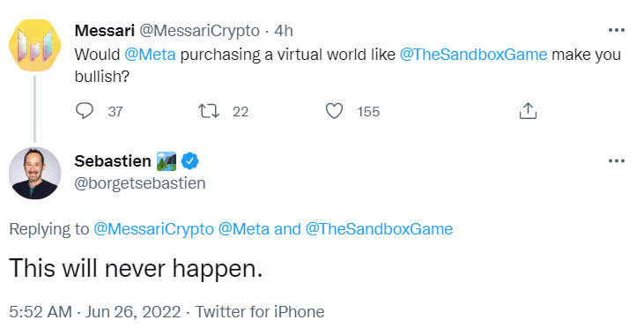Open the Messari tweet more options menu
This screenshot has width=644, height=335.
coord(617,30)
